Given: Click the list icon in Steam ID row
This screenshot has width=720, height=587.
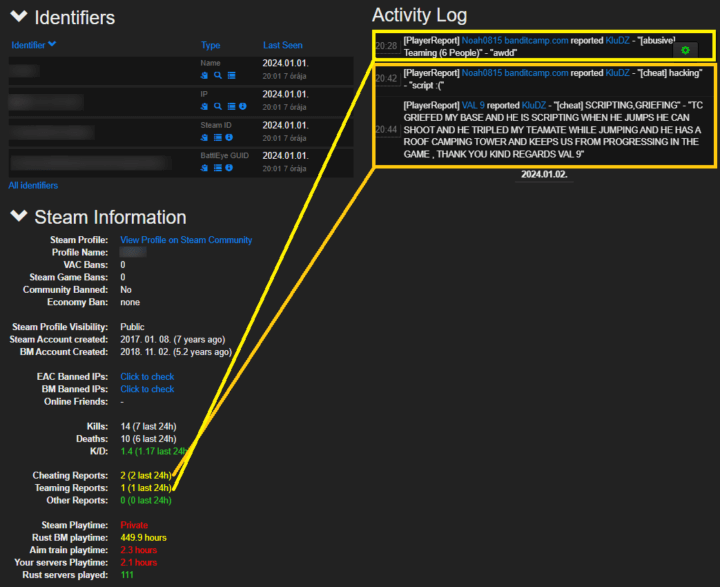Looking at the screenshot, I should [x=218, y=137].
